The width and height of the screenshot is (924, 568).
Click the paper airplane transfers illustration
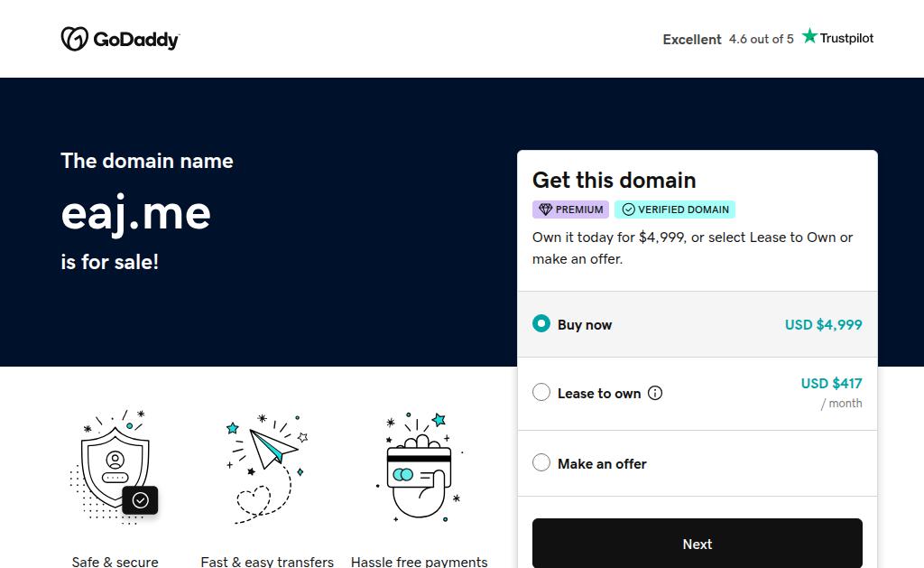267,469
